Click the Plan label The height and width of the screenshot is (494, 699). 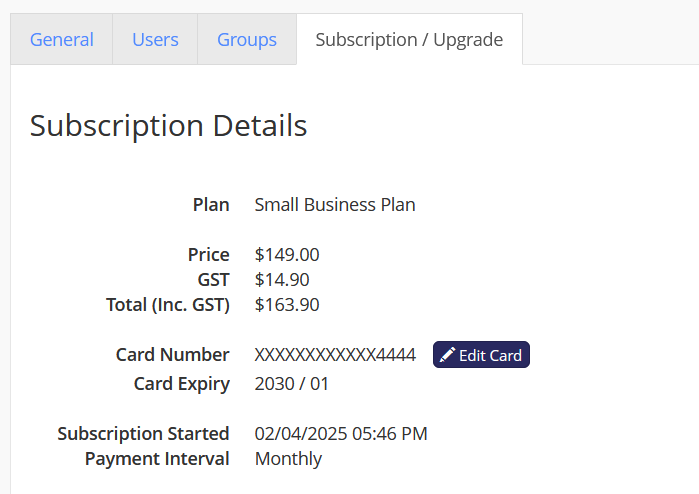click(x=211, y=205)
